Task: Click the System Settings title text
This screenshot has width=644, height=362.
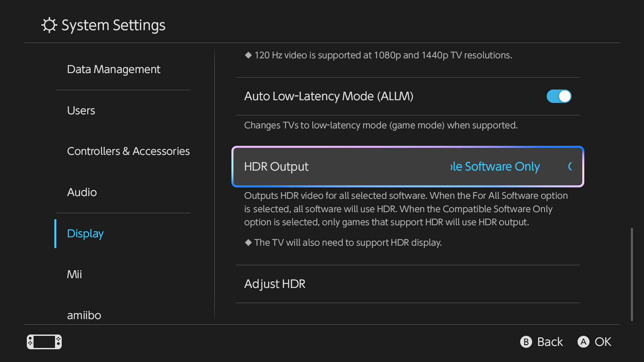Action: (113, 25)
